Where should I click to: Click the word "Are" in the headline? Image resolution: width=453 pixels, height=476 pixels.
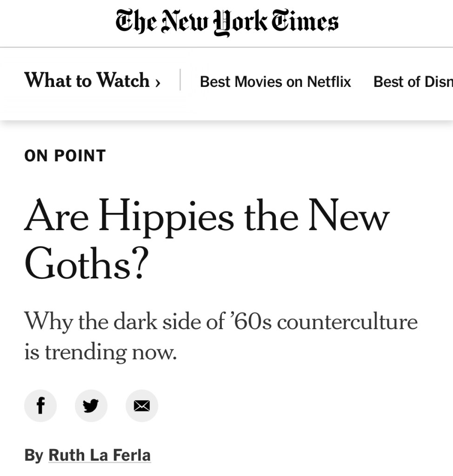(56, 217)
